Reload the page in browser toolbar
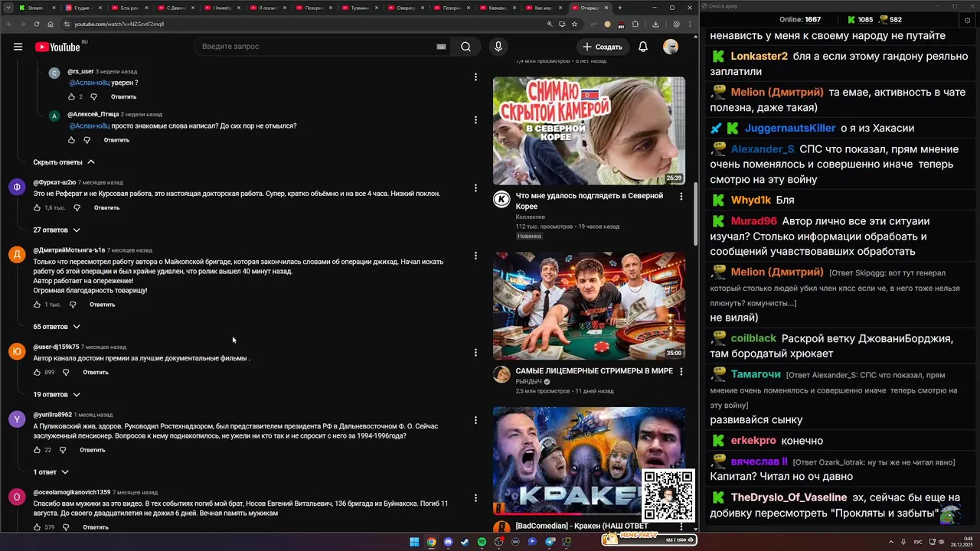 (x=36, y=24)
